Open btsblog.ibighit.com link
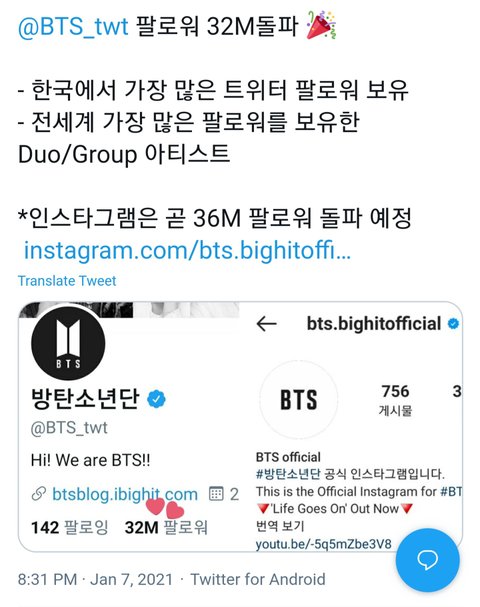The width and height of the screenshot is (480, 607). pos(125,494)
